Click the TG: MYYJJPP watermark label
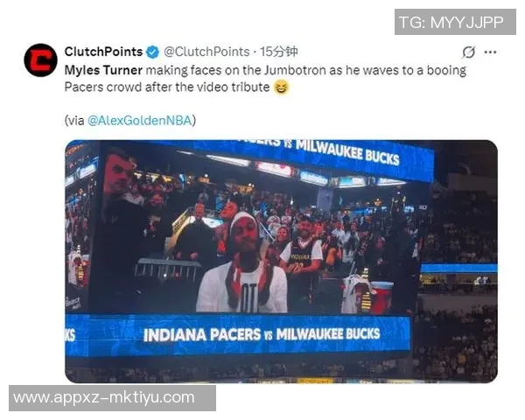 point(455,22)
